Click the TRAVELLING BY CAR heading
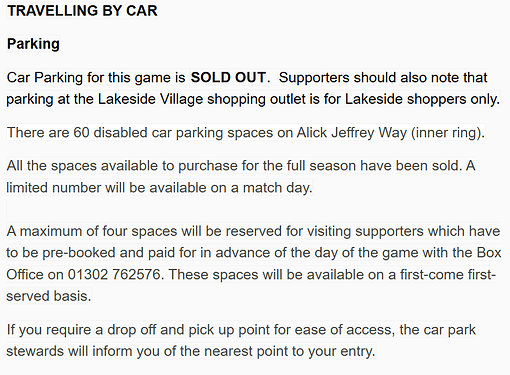Image resolution: width=510 pixels, height=375 pixels. click(82, 11)
